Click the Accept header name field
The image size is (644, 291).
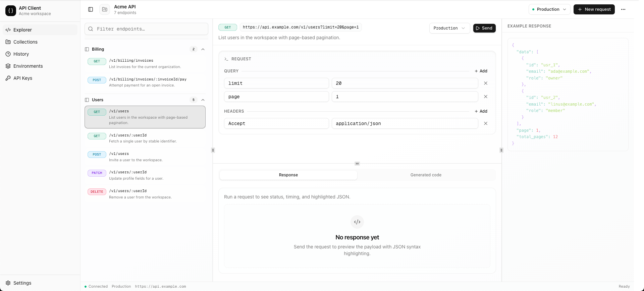276,123
